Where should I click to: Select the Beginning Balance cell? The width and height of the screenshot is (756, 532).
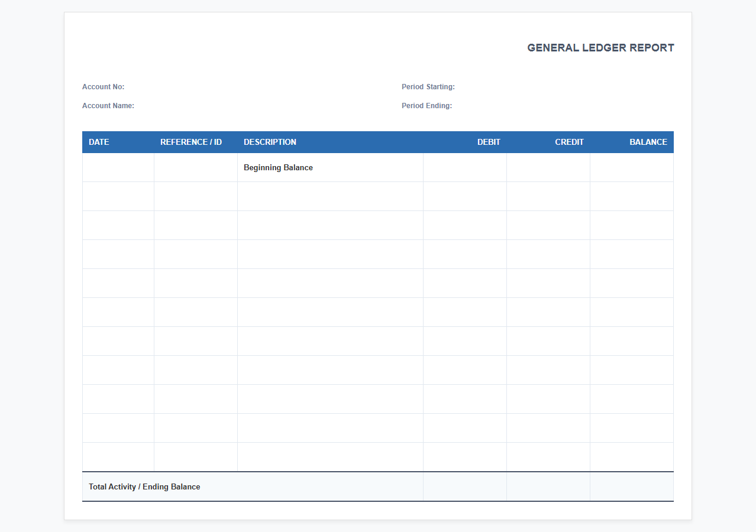330,167
